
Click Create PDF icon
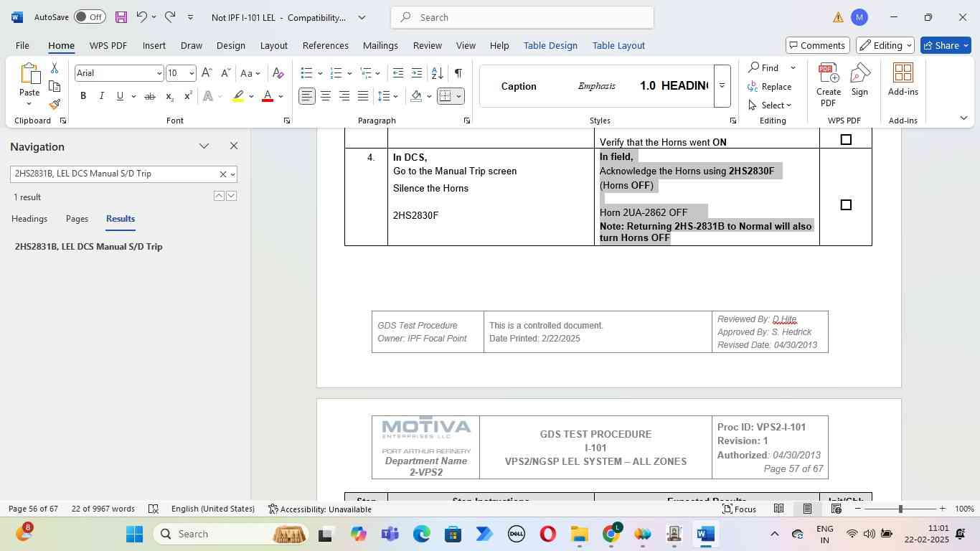(x=829, y=85)
